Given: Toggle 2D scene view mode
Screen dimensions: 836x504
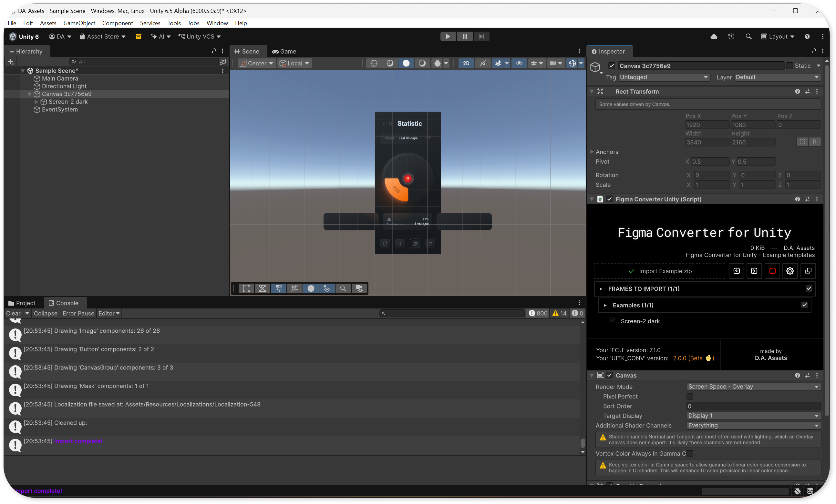Looking at the screenshot, I should [x=466, y=63].
